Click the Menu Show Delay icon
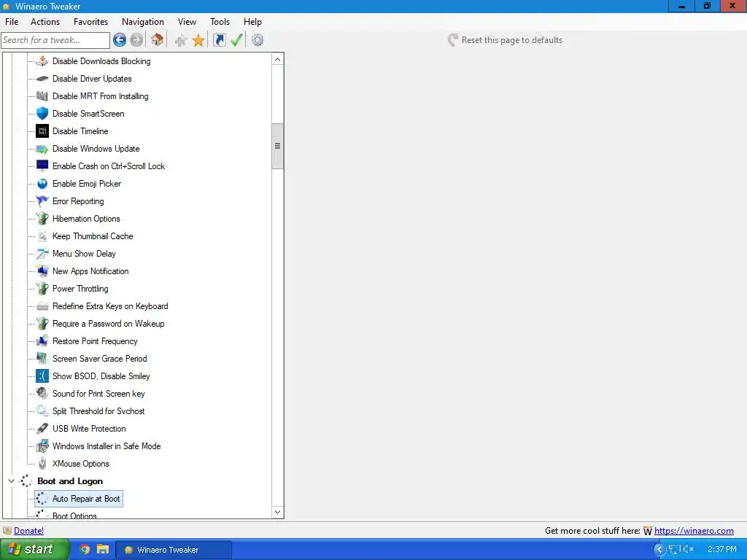The image size is (747, 560). click(x=42, y=253)
